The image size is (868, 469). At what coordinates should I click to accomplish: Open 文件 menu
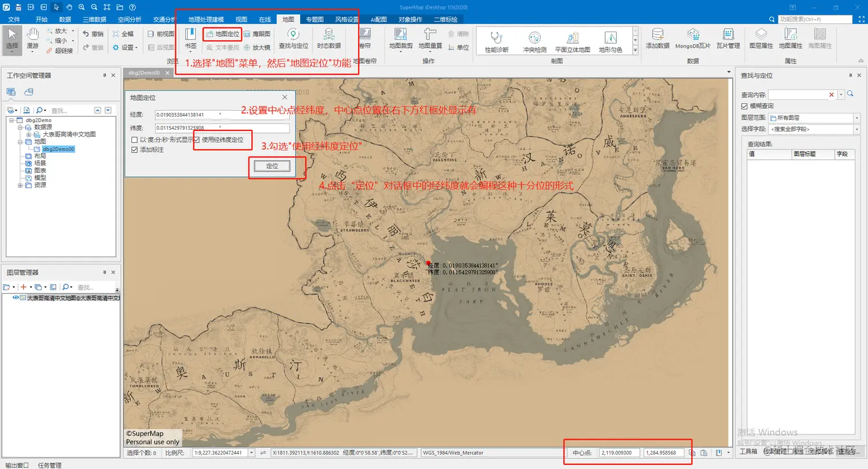click(x=14, y=20)
